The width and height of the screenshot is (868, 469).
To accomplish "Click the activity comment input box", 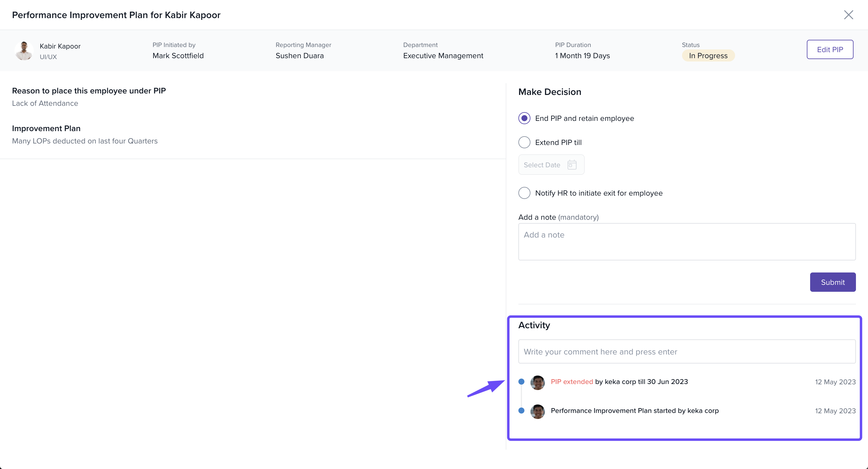I will pyautogui.click(x=686, y=351).
